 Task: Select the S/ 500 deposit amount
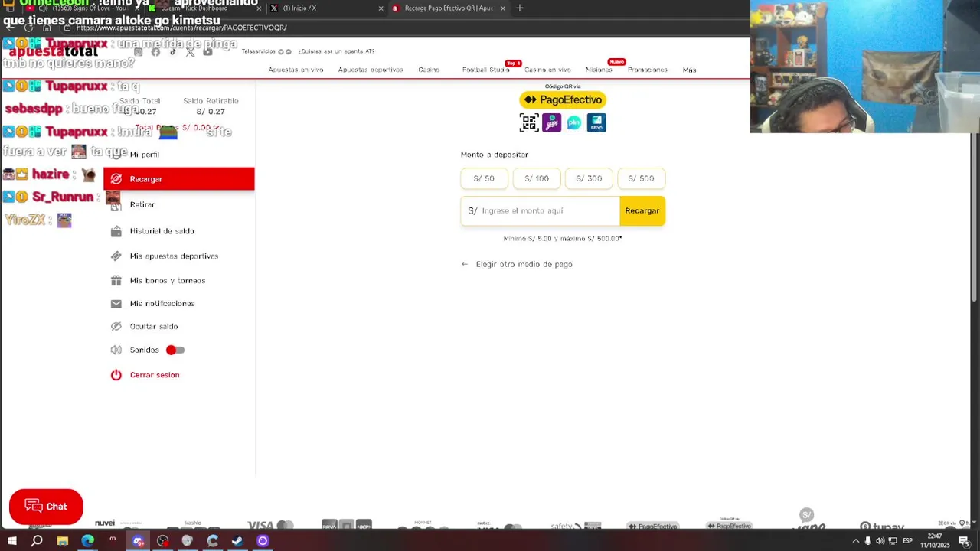tap(641, 178)
